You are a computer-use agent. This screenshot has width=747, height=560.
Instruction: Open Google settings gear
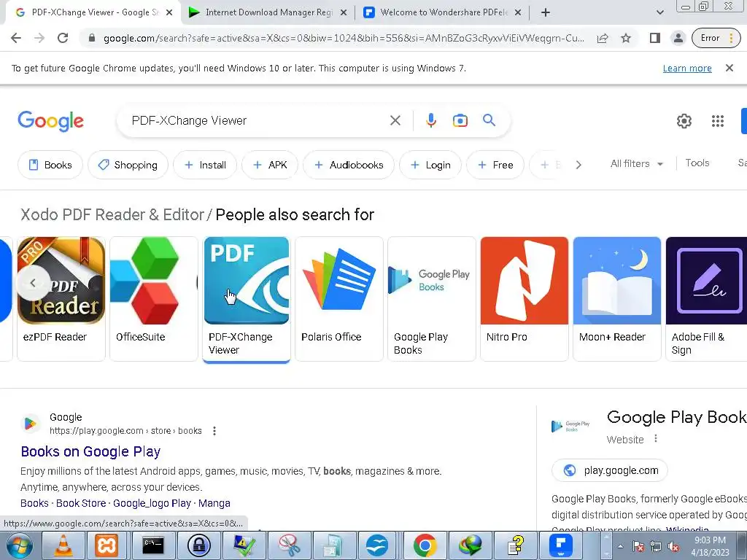[x=684, y=121]
